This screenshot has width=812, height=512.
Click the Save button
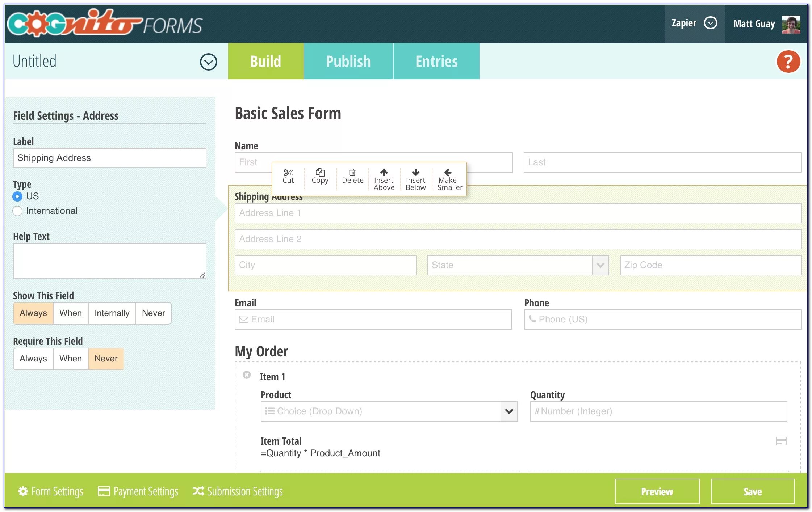752,491
